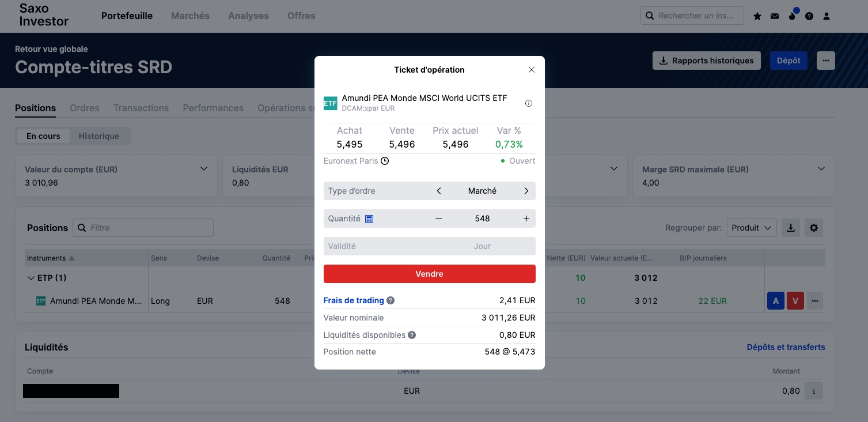This screenshot has width=868, height=422.
Task: Select the Historique toggle
Action: pyautogui.click(x=99, y=136)
